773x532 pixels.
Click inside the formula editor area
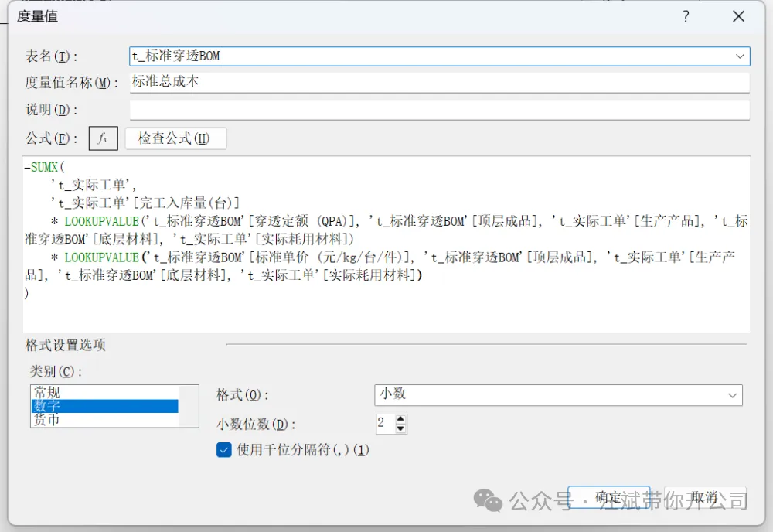(386, 244)
